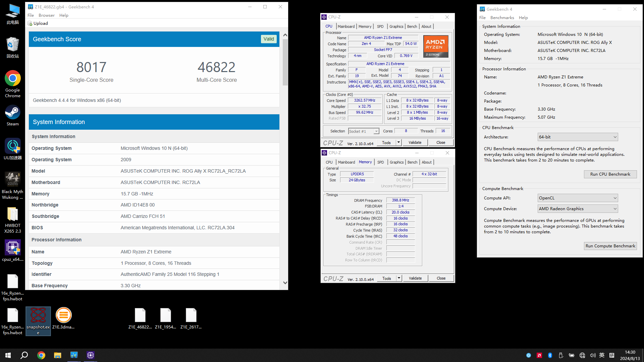
Task: Open Benchmarks menu in Geekbench 4 window
Action: 502,17
